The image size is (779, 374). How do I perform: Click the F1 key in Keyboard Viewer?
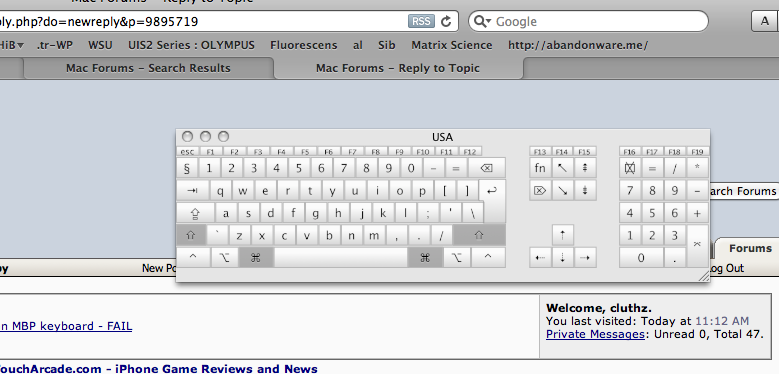(211, 151)
